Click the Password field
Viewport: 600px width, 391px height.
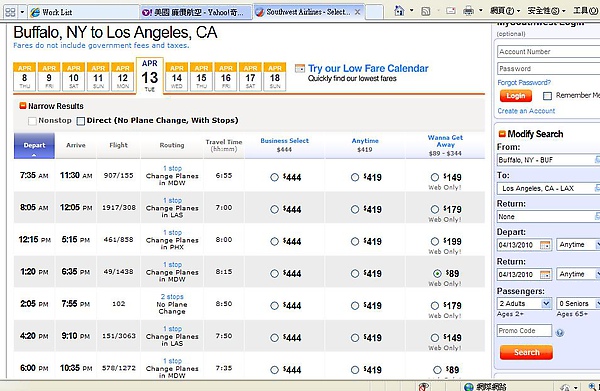tap(548, 69)
